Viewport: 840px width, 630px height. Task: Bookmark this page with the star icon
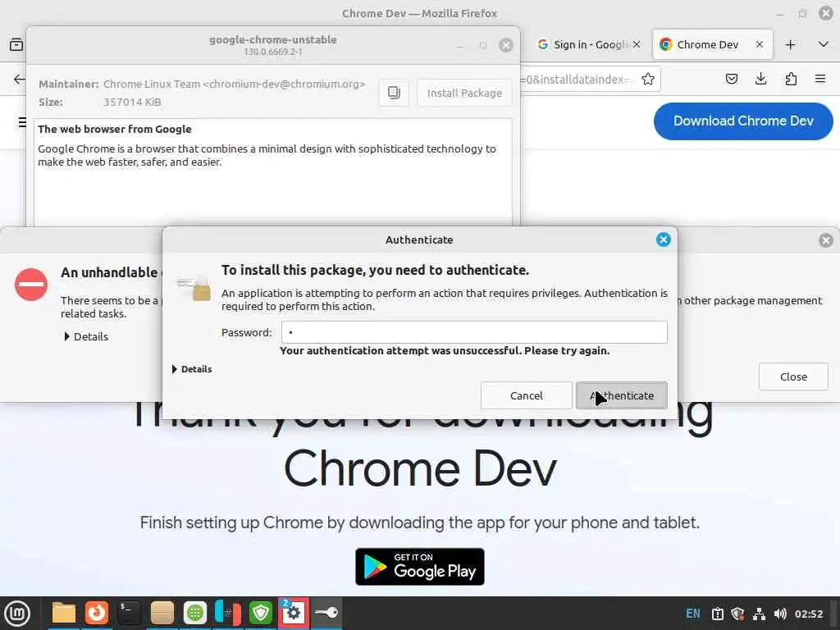coord(648,80)
